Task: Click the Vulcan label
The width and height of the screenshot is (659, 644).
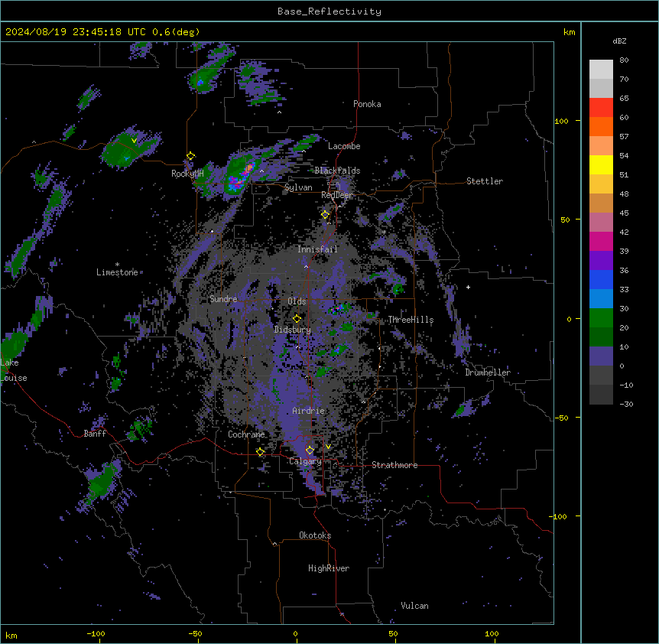Action: pos(415,606)
